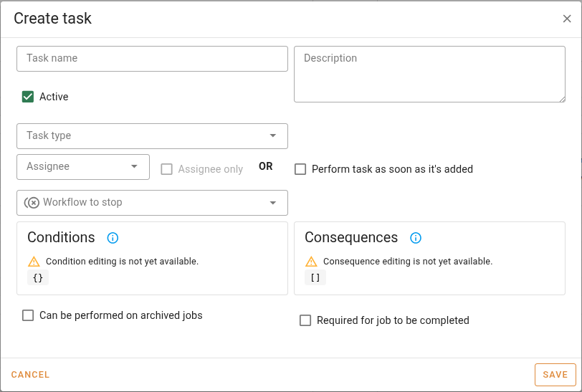Toggle the Assignee only checkbox
Screen dimensions: 582x392
(x=166, y=169)
